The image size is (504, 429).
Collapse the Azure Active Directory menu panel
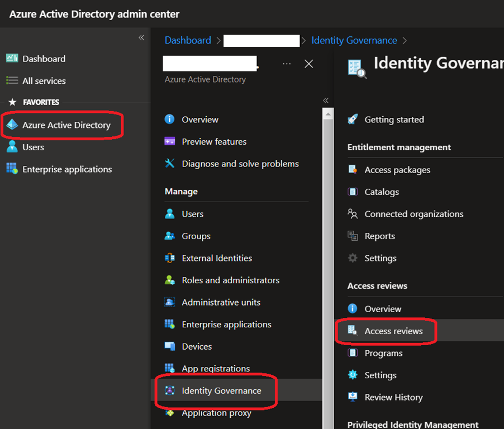click(x=326, y=101)
